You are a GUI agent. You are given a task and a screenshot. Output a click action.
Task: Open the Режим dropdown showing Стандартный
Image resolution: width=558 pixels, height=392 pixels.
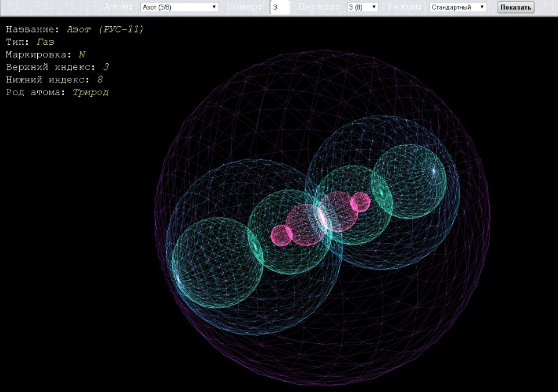[x=458, y=7]
